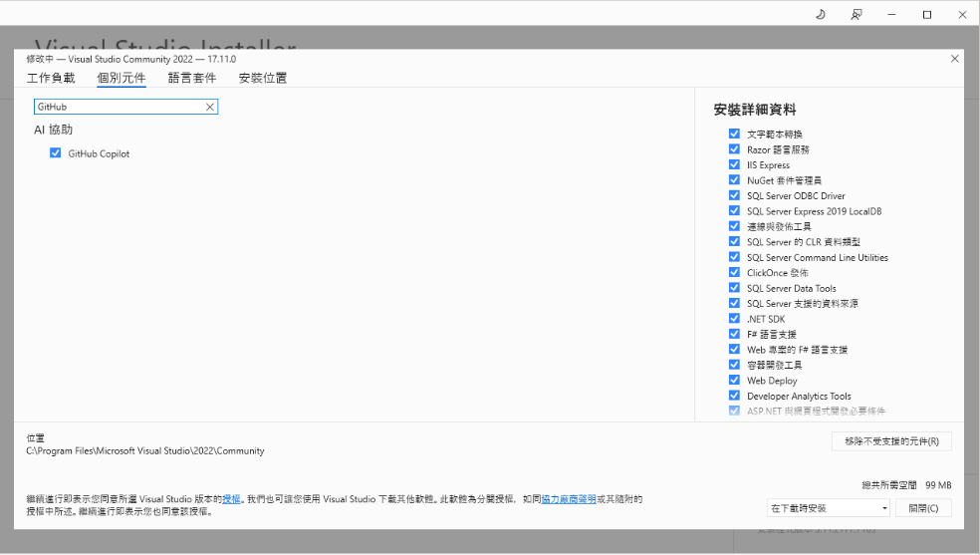The height and width of the screenshot is (555, 980).
Task: Uncheck SQL Server Command Line Utilities
Action: (x=734, y=257)
